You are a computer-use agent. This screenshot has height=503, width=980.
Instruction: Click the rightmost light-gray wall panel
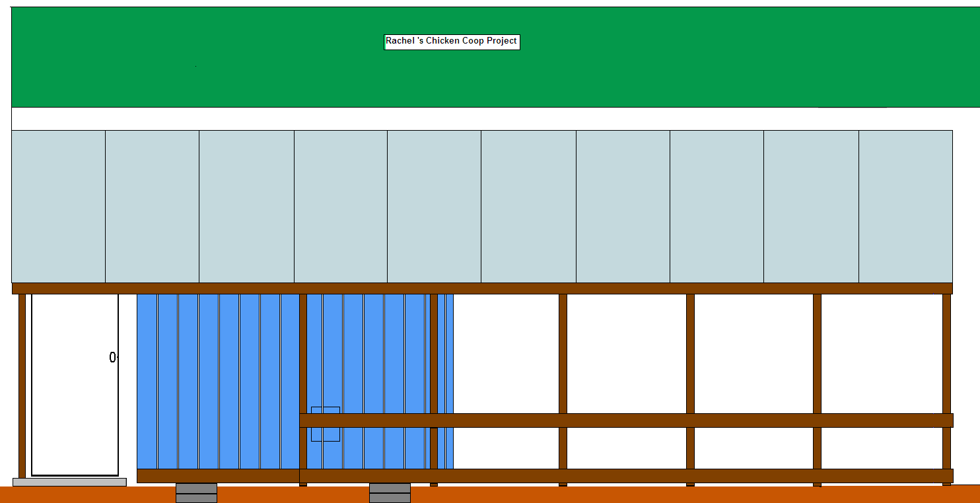(905, 206)
